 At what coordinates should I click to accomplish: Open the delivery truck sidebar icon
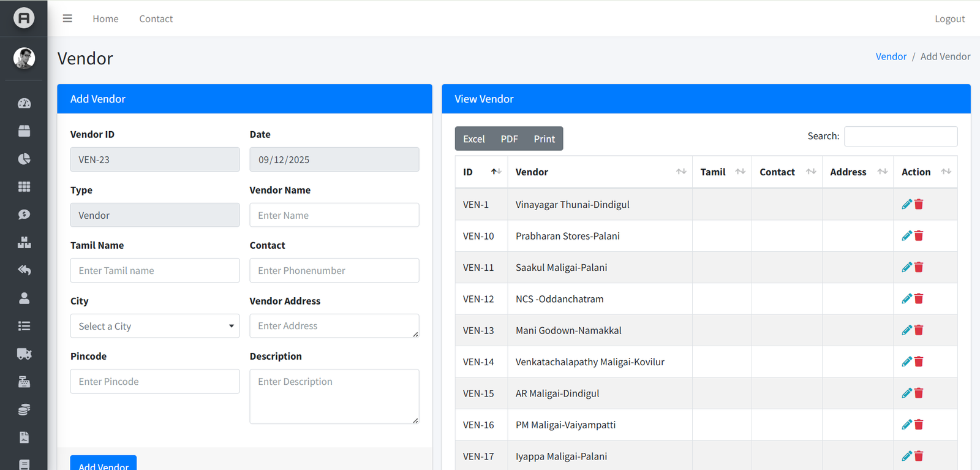24,354
